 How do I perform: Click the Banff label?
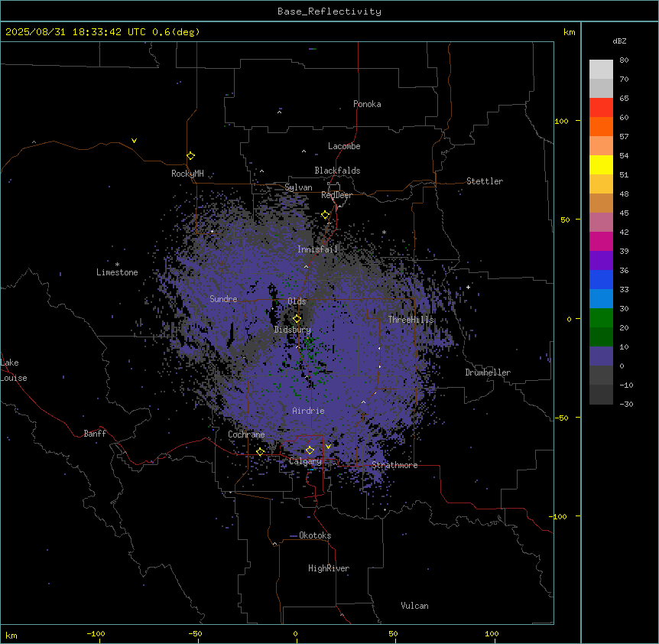[x=95, y=434]
